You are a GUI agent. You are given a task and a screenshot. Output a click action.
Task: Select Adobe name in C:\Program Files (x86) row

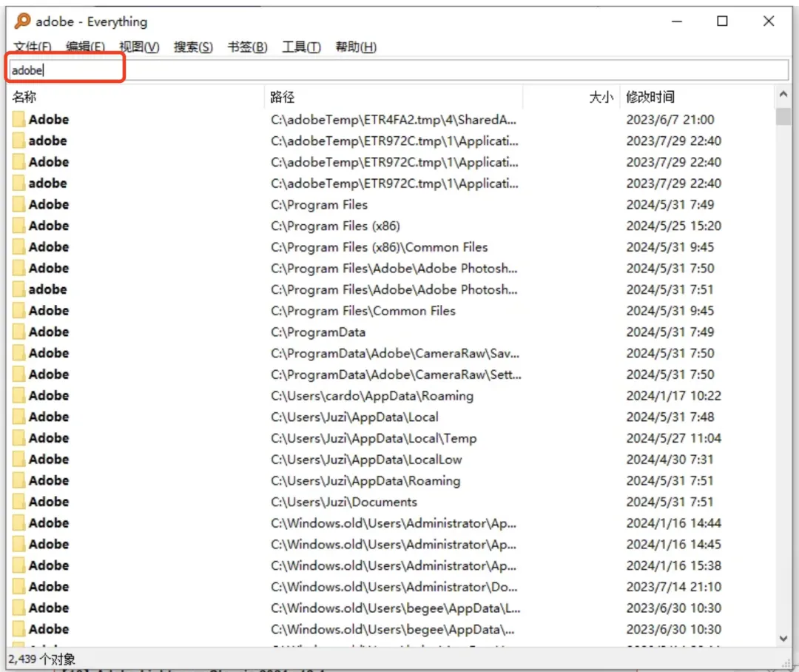coord(49,226)
